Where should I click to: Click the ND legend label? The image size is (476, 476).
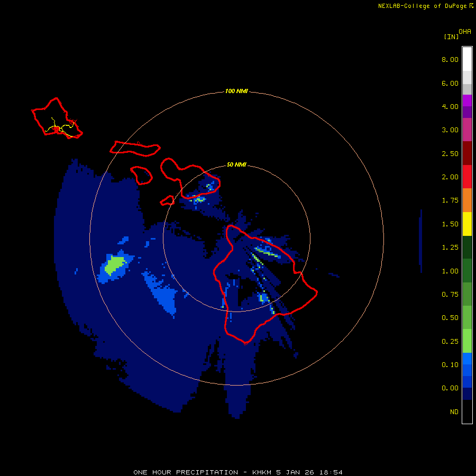454,412
